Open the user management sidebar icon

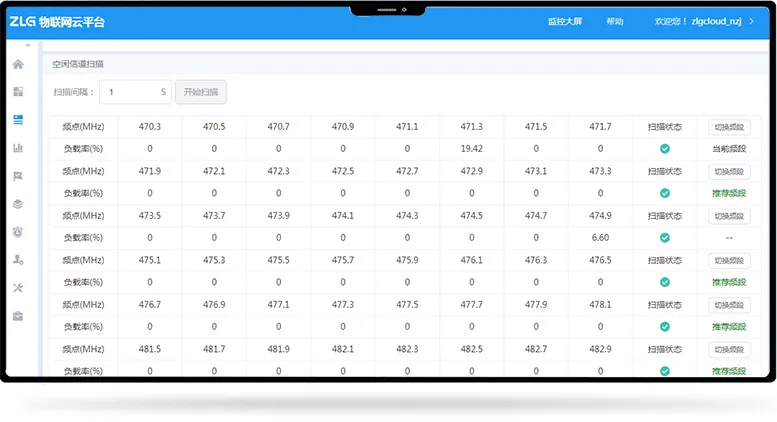tap(18, 260)
